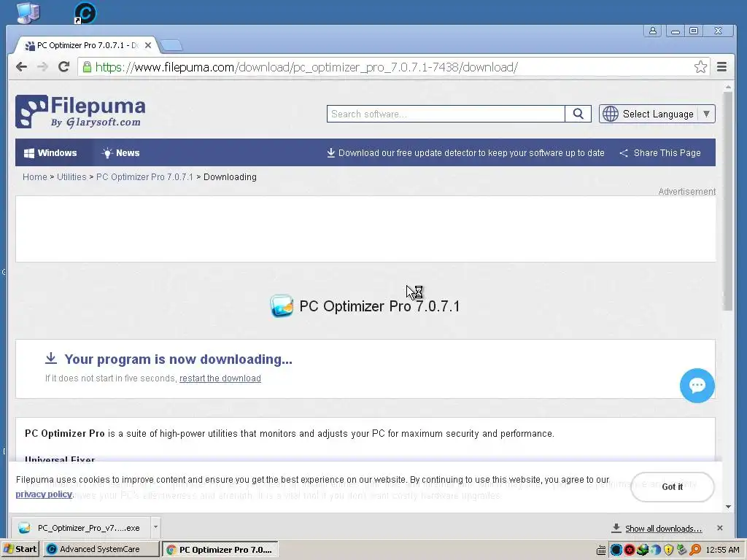Switch to Advanced SystemCare taskbar button

[101, 549]
